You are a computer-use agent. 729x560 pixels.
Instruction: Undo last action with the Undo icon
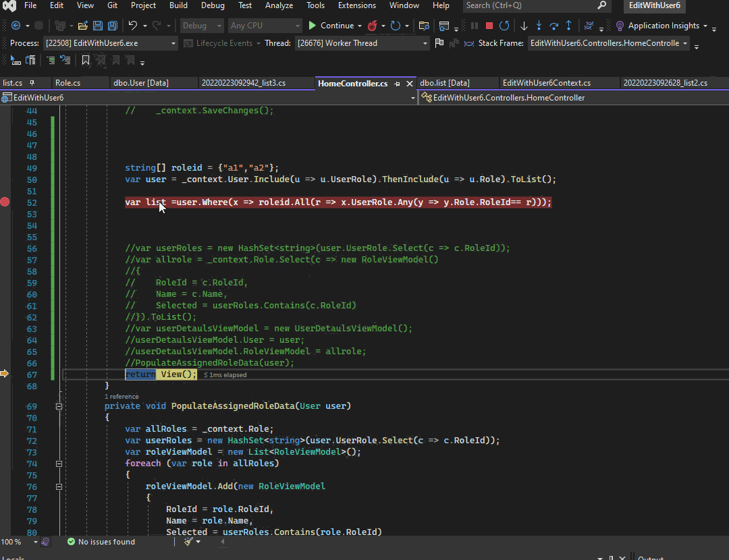point(133,26)
